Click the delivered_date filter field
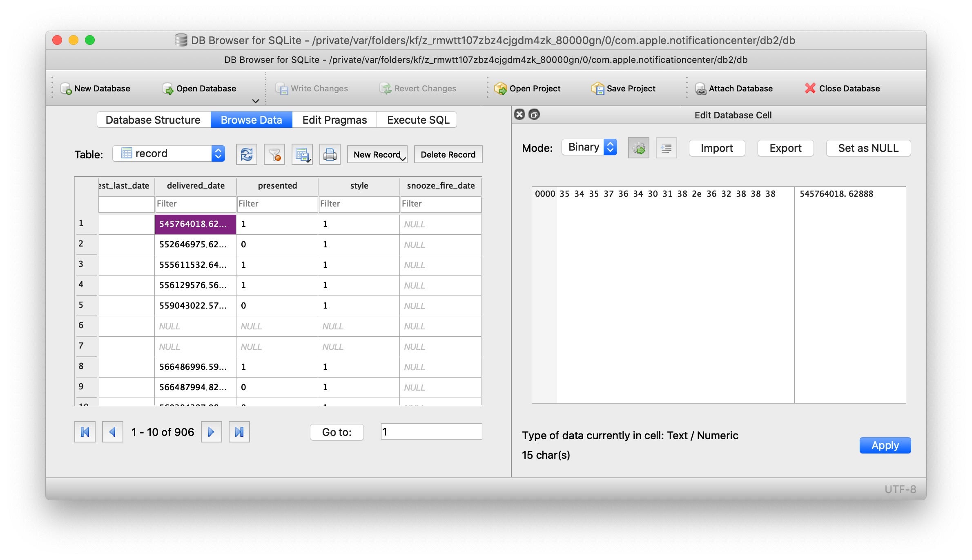 click(195, 204)
